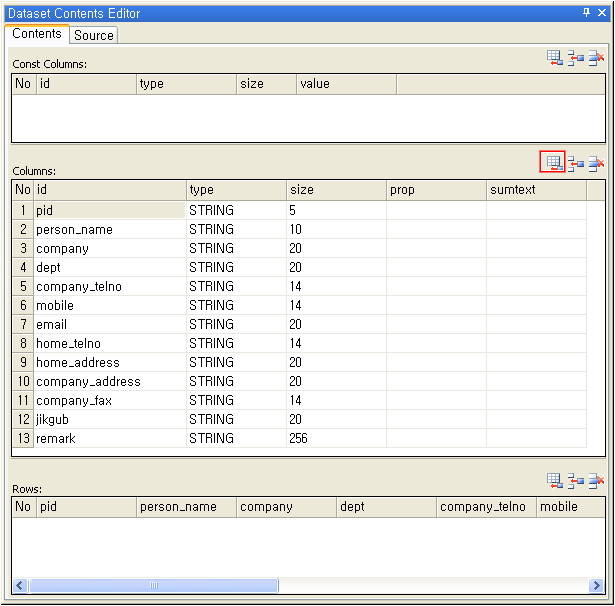615x606 pixels.
Task: Switch to the Source tab
Action: click(94, 35)
